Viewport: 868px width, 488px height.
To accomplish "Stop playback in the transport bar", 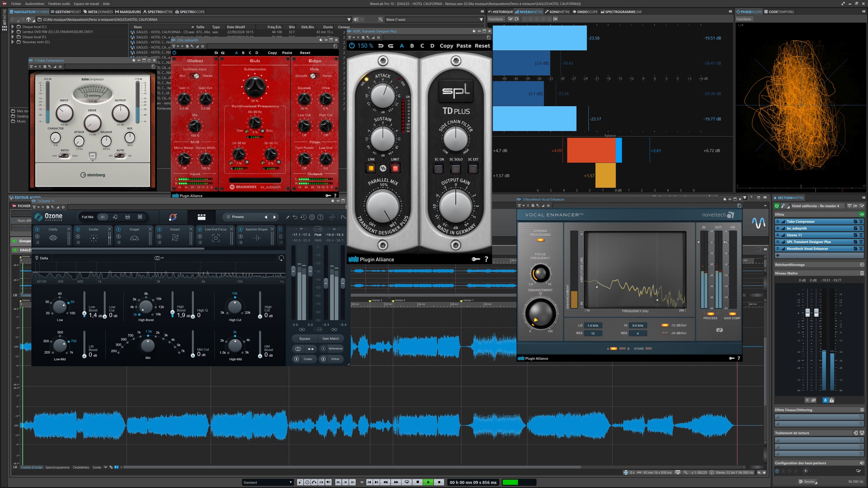I will point(417,482).
